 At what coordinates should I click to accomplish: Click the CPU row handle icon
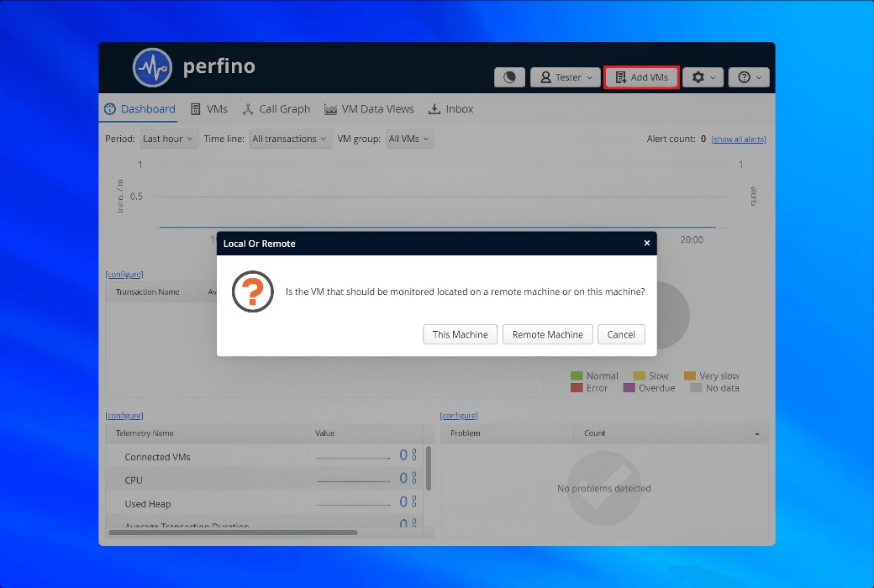(x=414, y=478)
